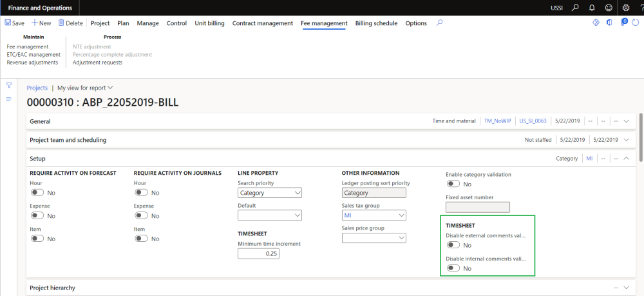Open in Microsoft Office icon
The image size is (644, 296).
point(610,23)
